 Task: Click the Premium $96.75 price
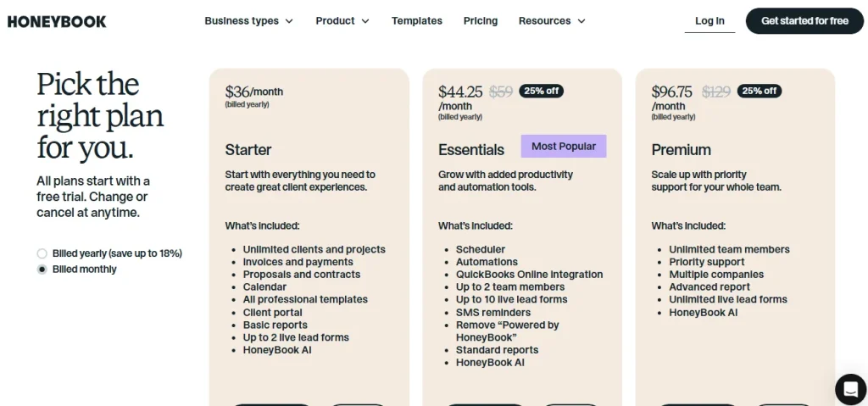coord(672,92)
